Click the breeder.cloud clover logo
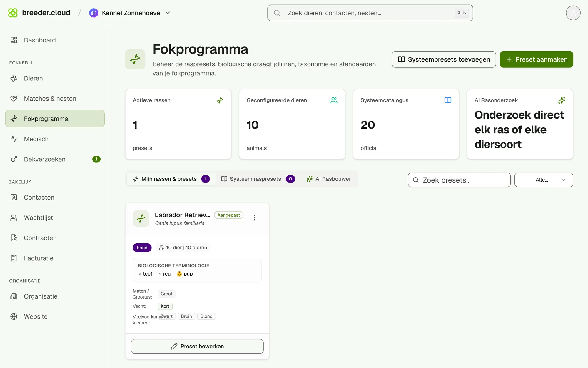Viewport: 588px width, 368px height. [x=13, y=13]
